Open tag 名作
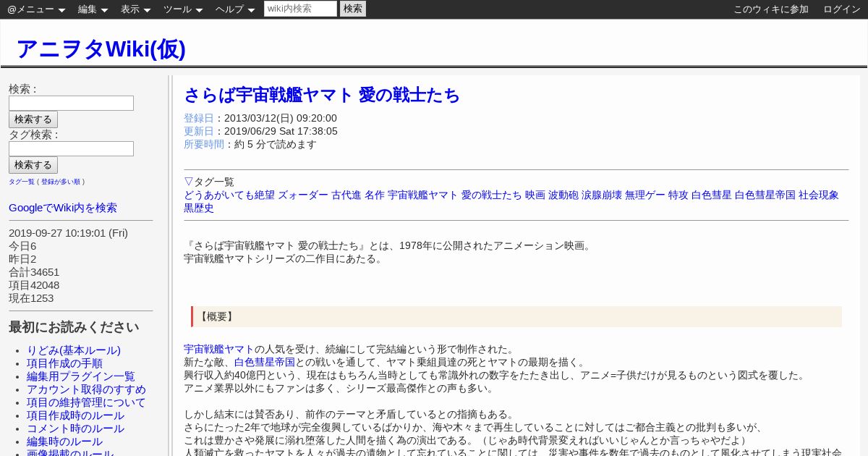Screen dimensions: 868x456 375,195
